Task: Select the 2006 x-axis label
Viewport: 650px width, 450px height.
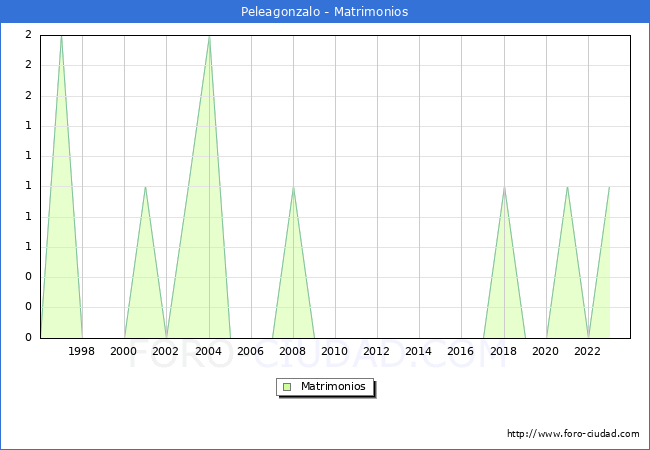Action: click(250, 351)
